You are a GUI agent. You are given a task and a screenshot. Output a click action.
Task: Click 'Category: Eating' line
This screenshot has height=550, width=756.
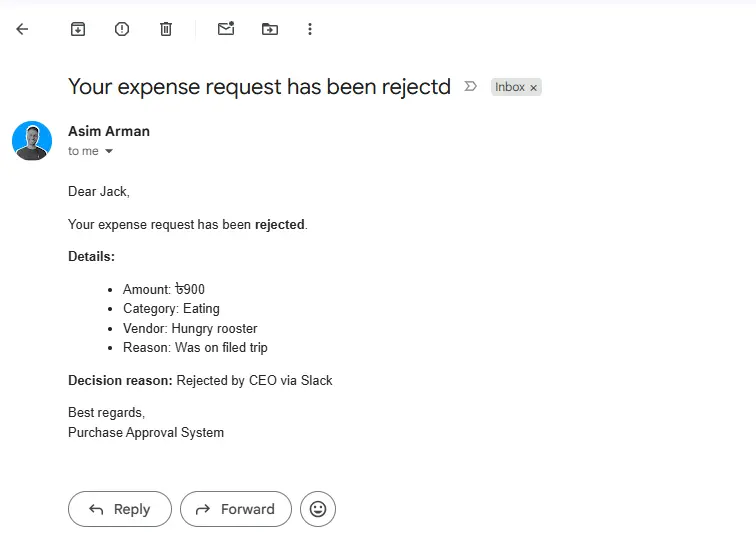[x=171, y=309]
